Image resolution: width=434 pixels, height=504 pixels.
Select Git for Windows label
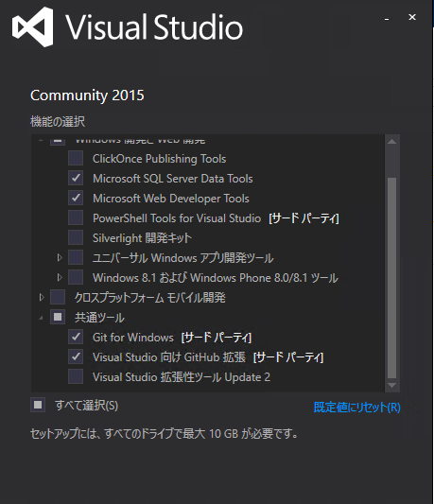133,338
